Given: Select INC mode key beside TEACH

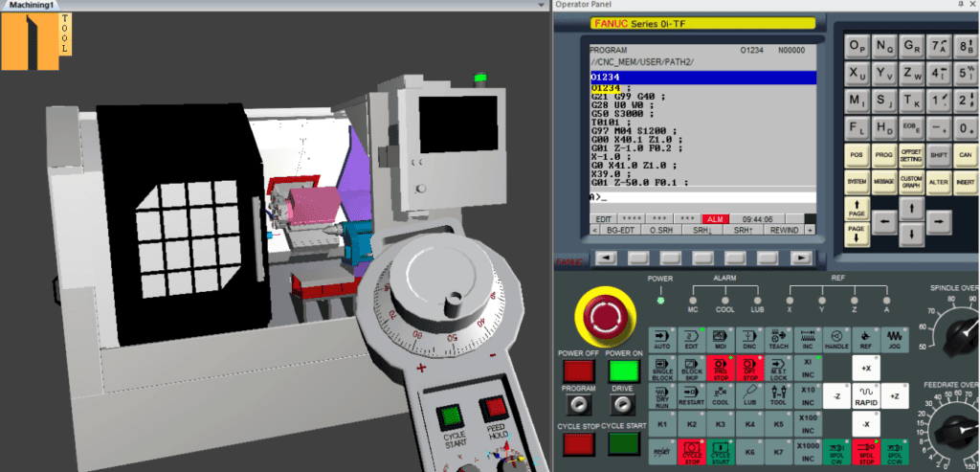Looking at the screenshot, I should (808, 340).
